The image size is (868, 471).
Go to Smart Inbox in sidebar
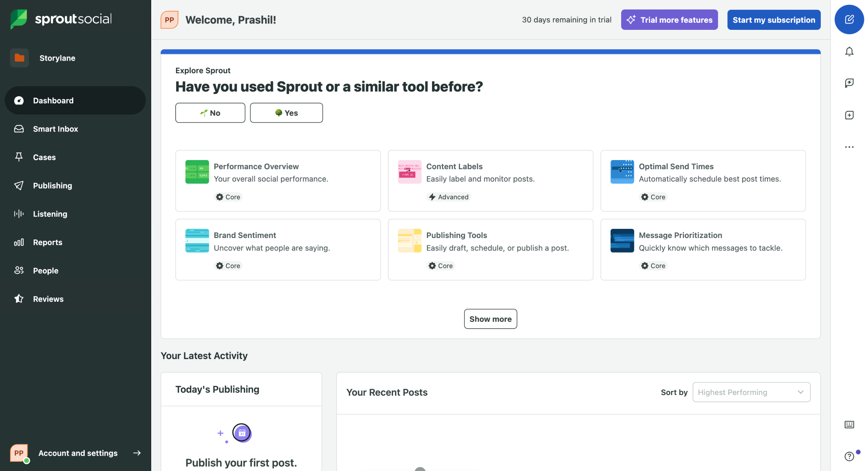[x=56, y=129]
